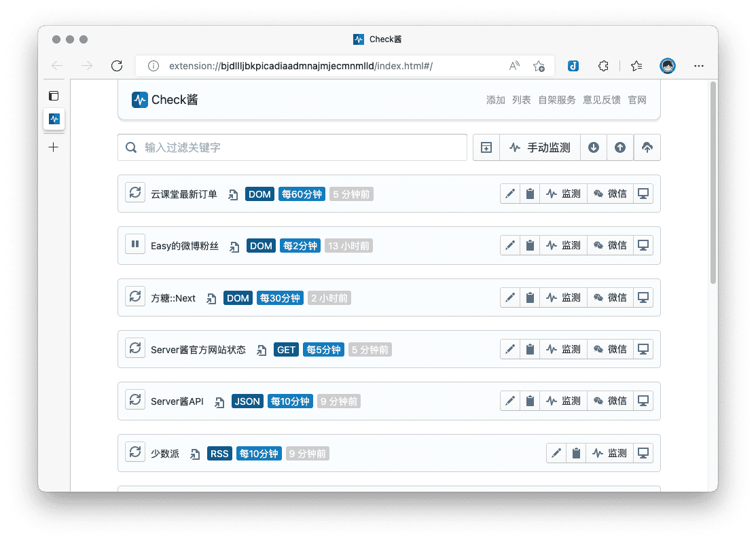Image resolution: width=756 pixels, height=542 pixels.
Task: Open the 意见反馈 nav link
Action: [601, 100]
